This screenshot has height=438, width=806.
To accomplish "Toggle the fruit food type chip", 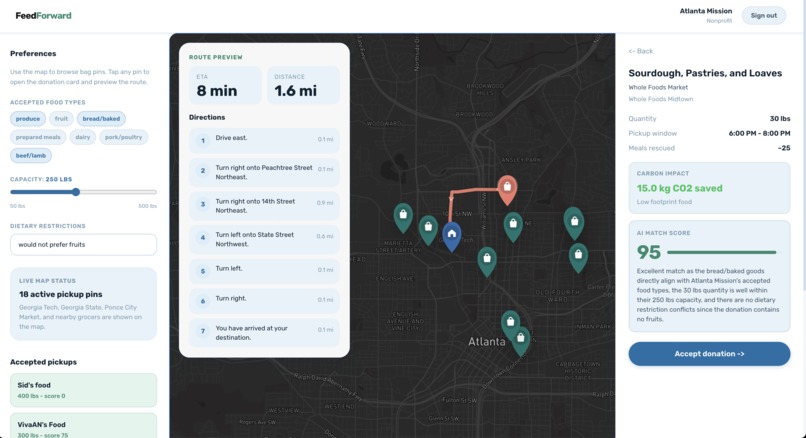I will point(61,119).
